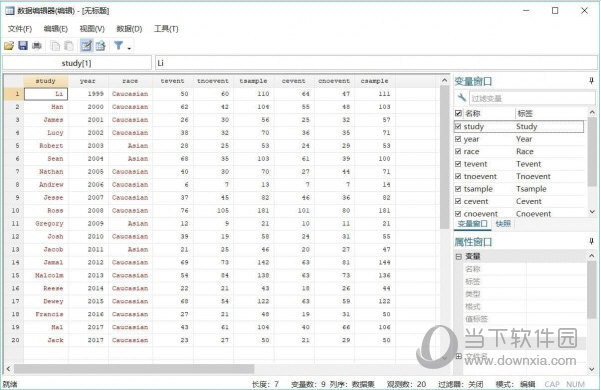Click properties panel scroll-down arrow

(592, 369)
